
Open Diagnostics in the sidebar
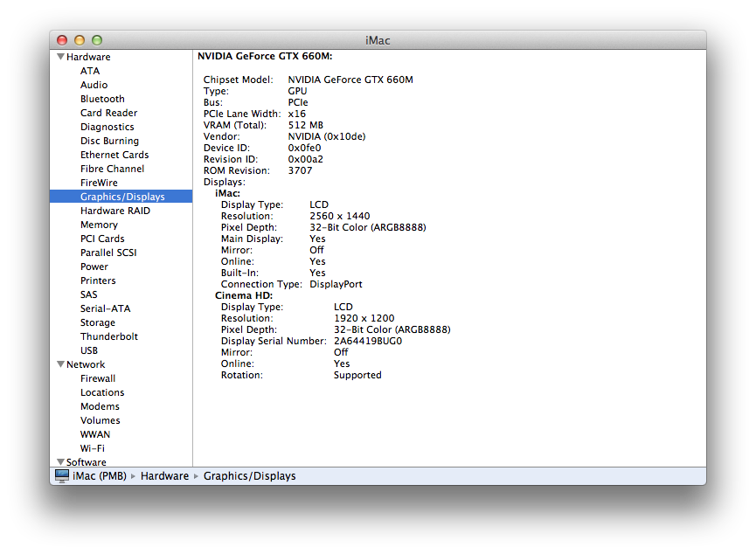(107, 127)
